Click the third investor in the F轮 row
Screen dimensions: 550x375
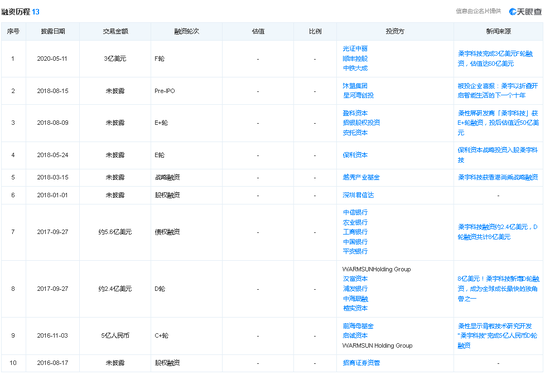(x=355, y=68)
